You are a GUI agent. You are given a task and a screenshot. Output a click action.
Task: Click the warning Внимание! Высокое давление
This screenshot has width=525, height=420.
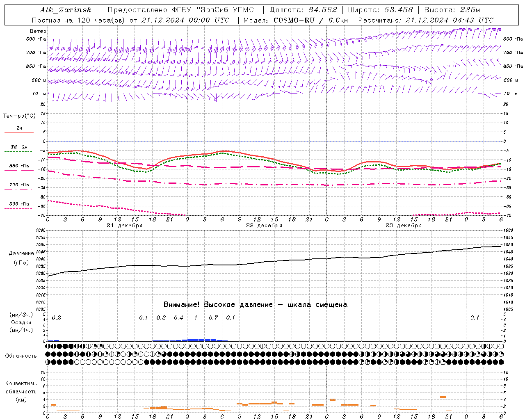(x=218, y=304)
